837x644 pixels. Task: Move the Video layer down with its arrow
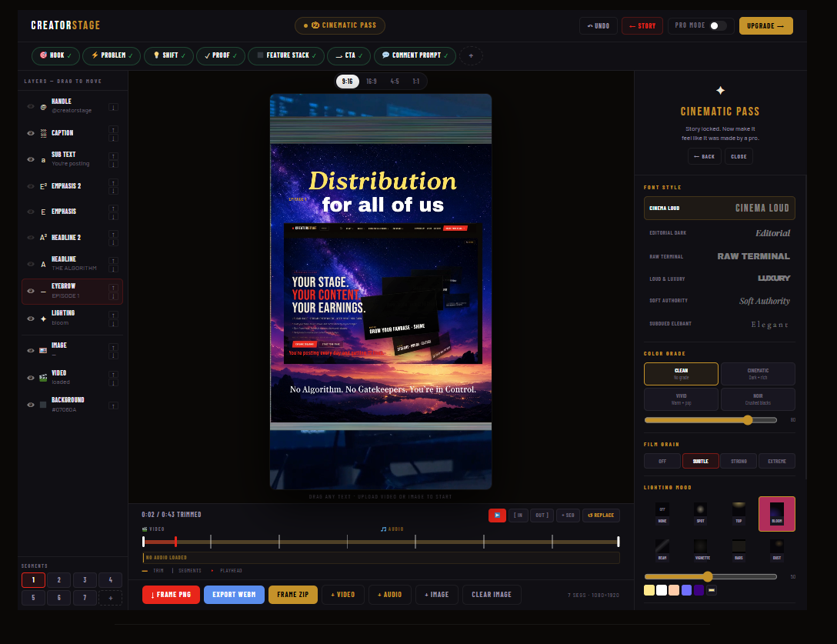tap(113, 383)
